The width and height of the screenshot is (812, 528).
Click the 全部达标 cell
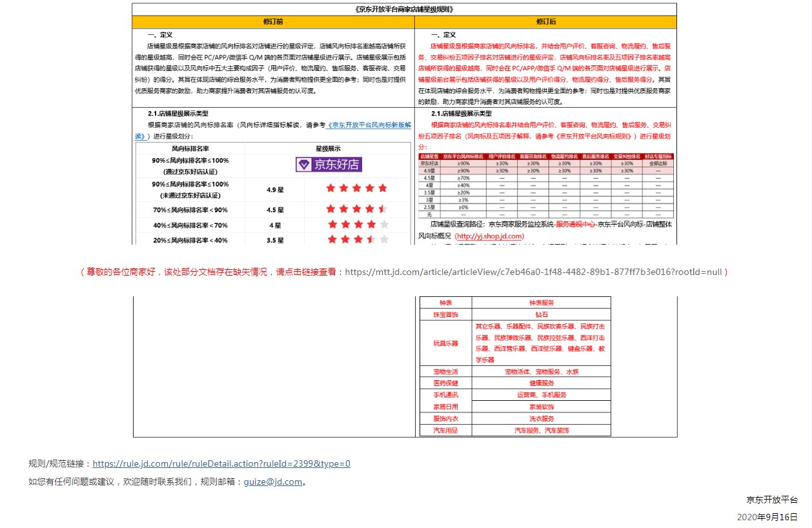click(658, 163)
